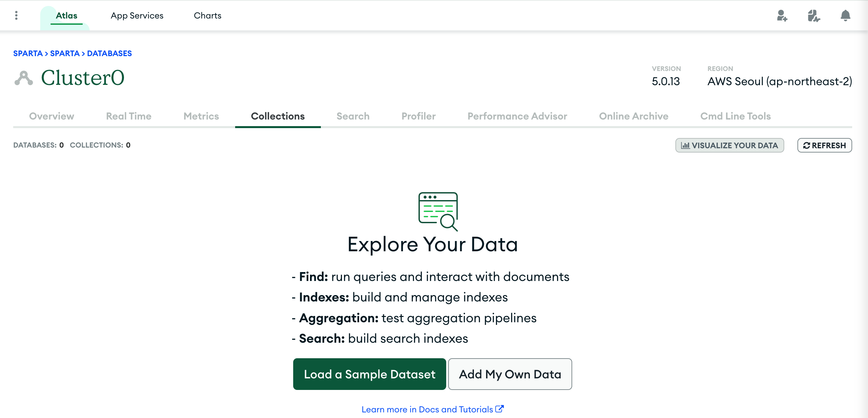Go to the Charts tab
Viewport: 868px width, 418px height.
[207, 16]
